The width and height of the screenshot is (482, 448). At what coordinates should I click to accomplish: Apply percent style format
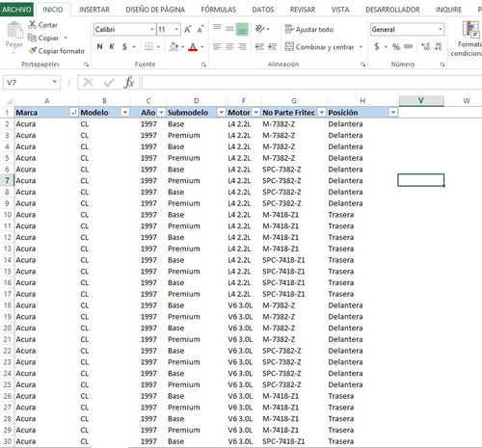[396, 47]
